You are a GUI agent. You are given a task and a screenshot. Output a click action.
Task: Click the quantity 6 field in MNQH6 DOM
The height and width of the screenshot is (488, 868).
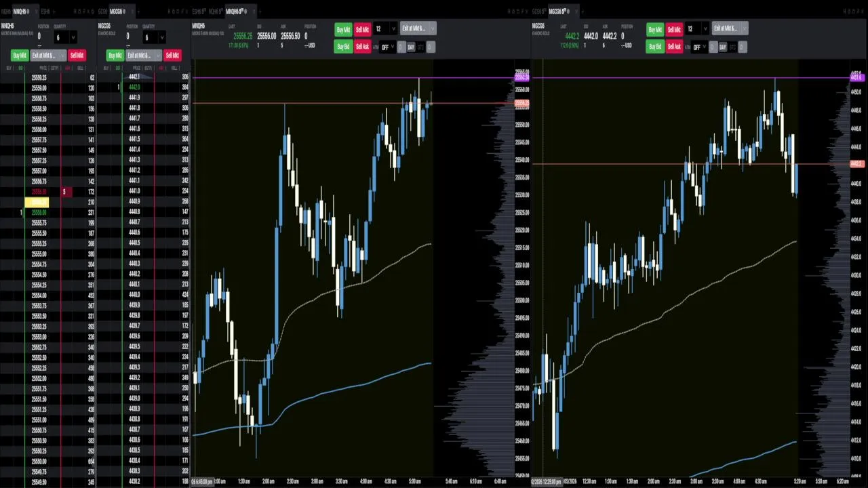(62, 37)
